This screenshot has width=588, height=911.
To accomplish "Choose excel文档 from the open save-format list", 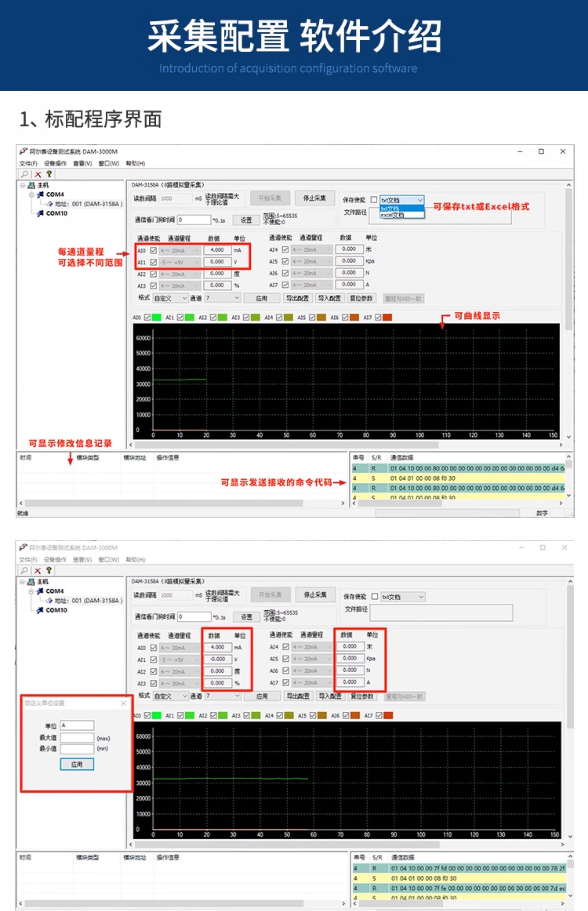I will point(392,215).
